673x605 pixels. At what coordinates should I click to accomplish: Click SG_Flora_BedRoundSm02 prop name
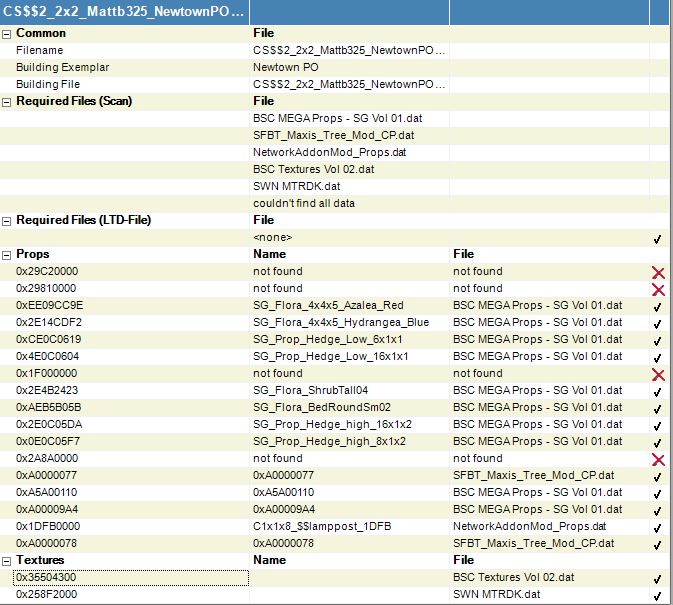(322, 407)
